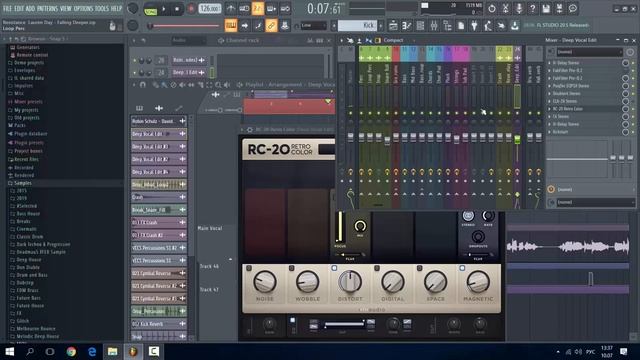
Task: Open the PATTERNS menu
Action: click(x=48, y=8)
